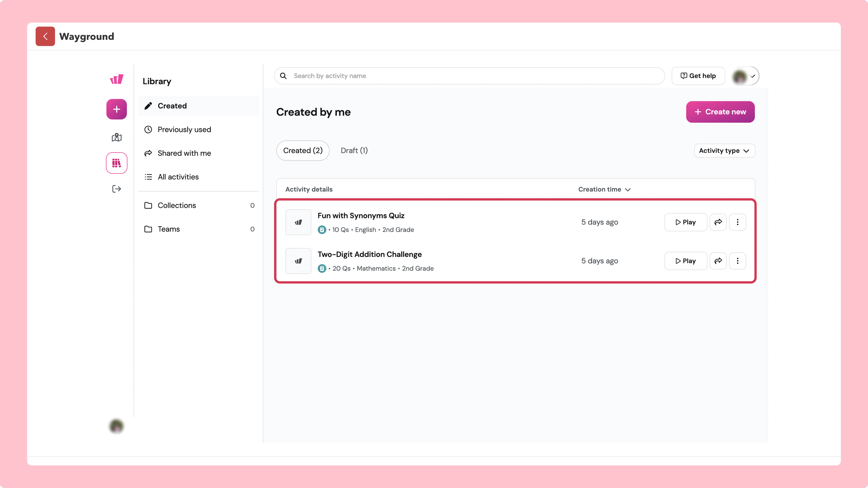
Task: Click the Library heading
Action: click(x=157, y=81)
